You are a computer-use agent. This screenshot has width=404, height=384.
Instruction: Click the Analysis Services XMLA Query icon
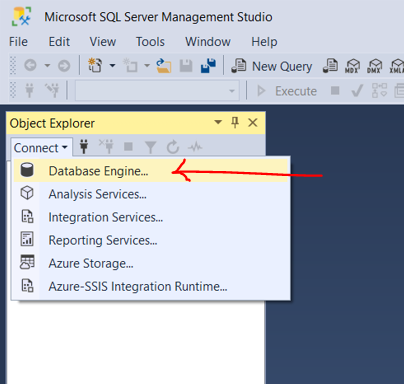point(397,66)
